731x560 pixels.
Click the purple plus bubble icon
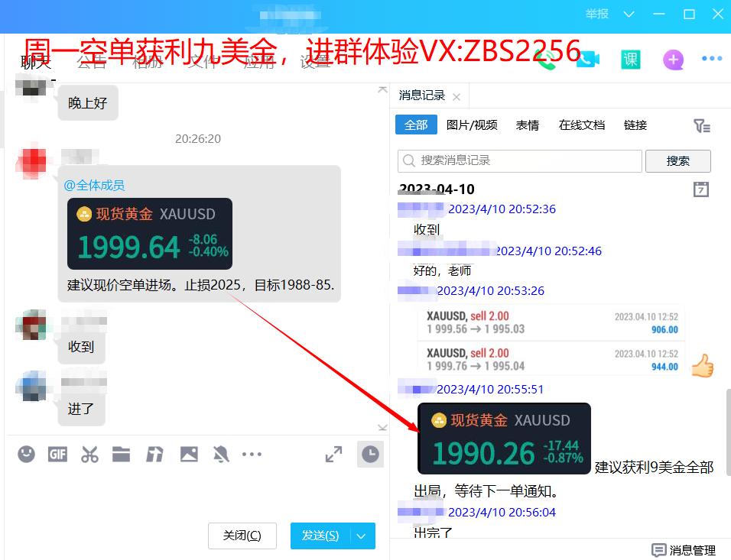point(673,60)
